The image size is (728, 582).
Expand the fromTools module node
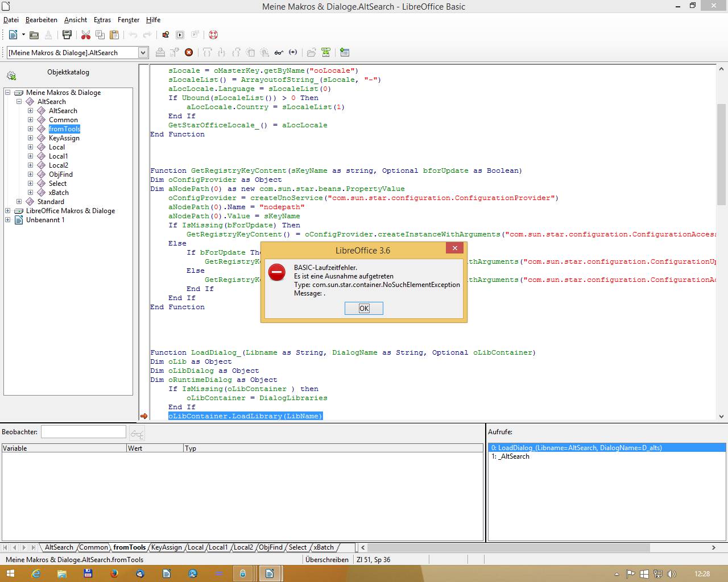point(31,129)
